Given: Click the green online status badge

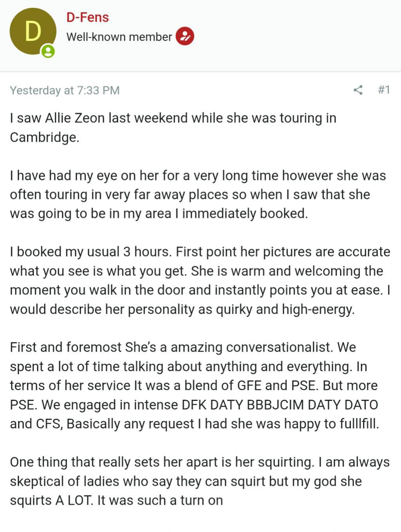Looking at the screenshot, I should 48,51.
